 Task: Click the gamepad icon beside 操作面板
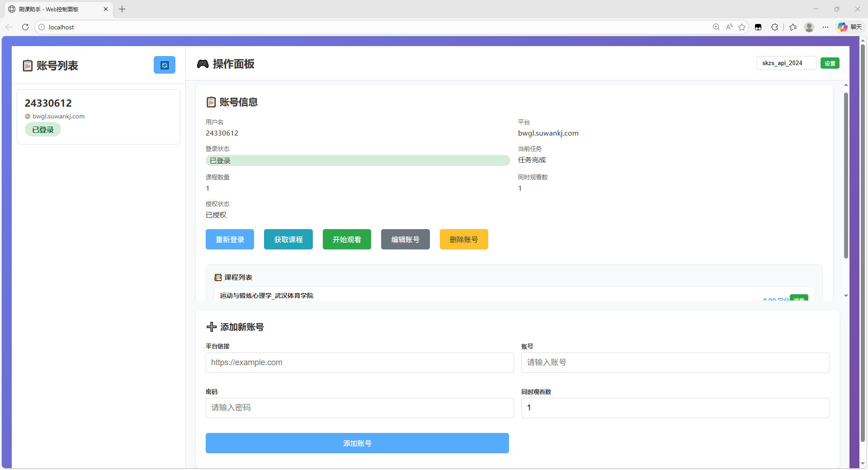tap(203, 64)
